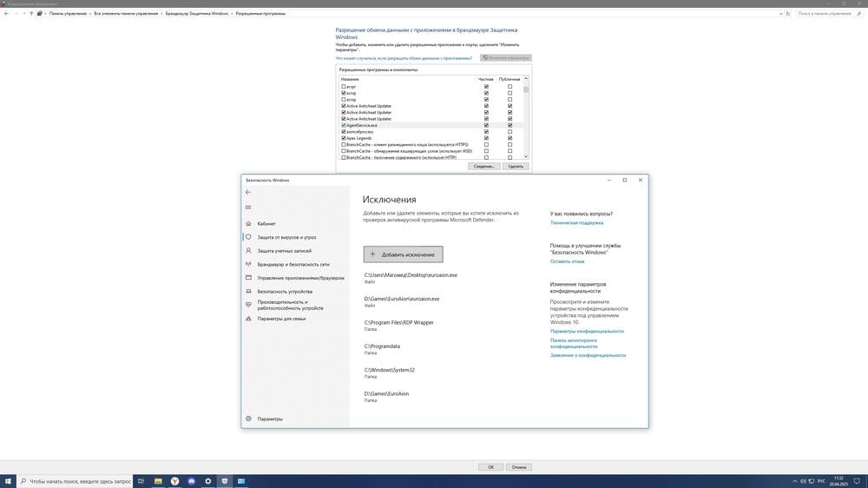Open the Техническая поддержка link

tap(576, 223)
